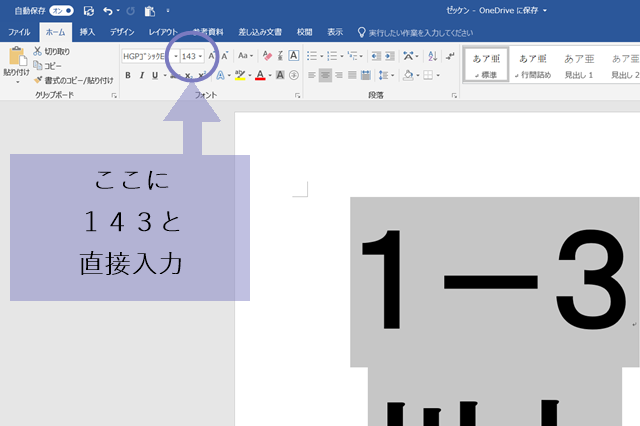Sort text with the A-Z sort icon
Viewport: 640px width, 426px height.
(433, 56)
